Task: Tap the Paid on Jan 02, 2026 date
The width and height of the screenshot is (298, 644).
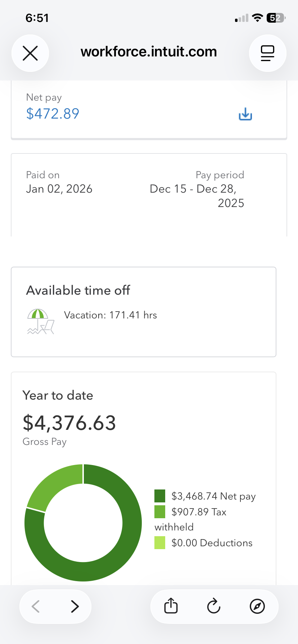Action: click(59, 189)
